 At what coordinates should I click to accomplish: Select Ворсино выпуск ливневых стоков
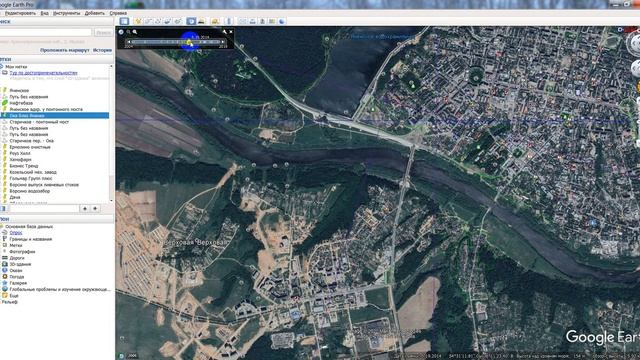tap(44, 185)
